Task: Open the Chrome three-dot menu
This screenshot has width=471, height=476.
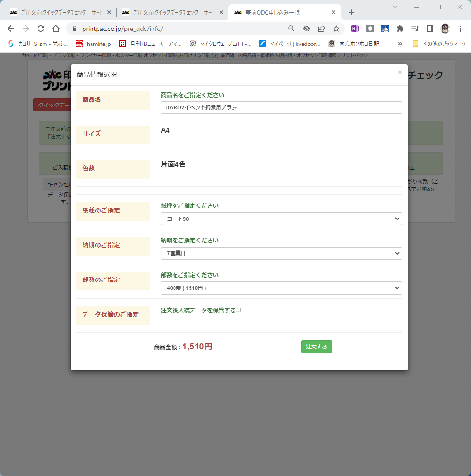Action: [x=460, y=29]
